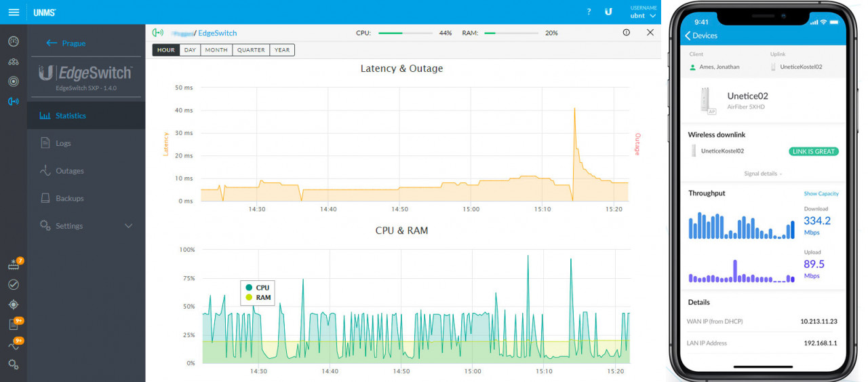Open the devices signal icon in sidebar
Image resolution: width=868 pixels, height=382 pixels.
tap(14, 102)
